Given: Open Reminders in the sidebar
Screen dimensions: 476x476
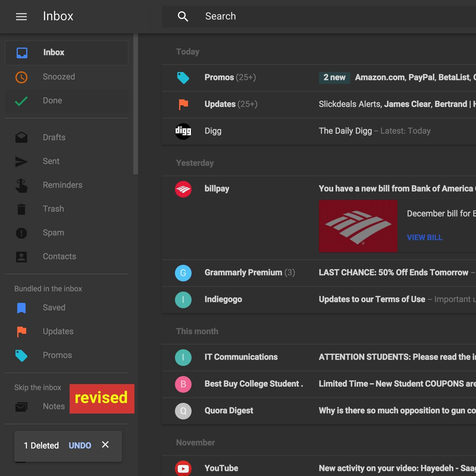Looking at the screenshot, I should pyautogui.click(x=67, y=185).
